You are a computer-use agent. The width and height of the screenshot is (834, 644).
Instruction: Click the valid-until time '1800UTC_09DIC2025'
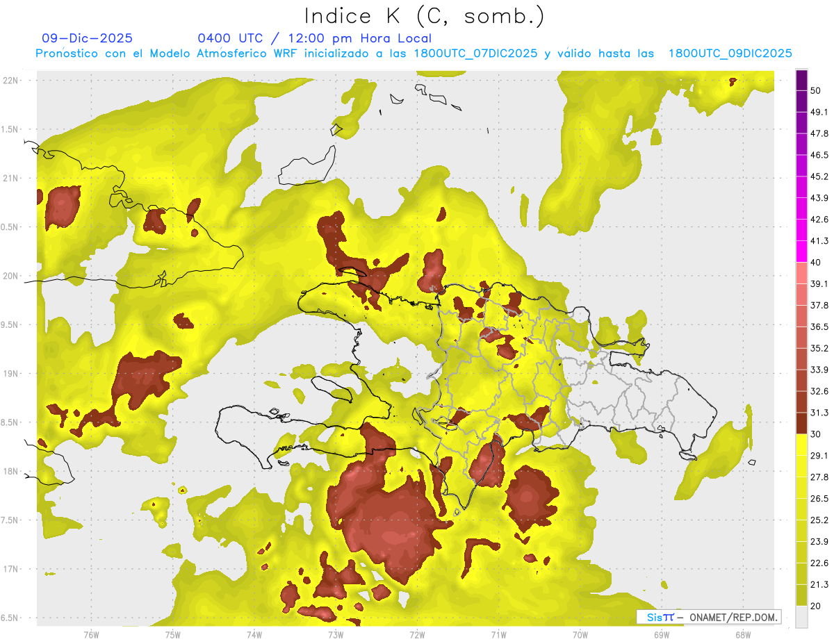(730, 53)
